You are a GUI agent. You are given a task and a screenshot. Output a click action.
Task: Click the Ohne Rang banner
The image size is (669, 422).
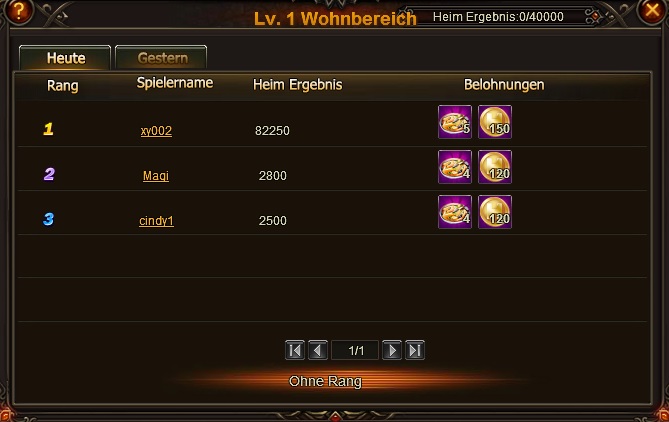click(325, 381)
